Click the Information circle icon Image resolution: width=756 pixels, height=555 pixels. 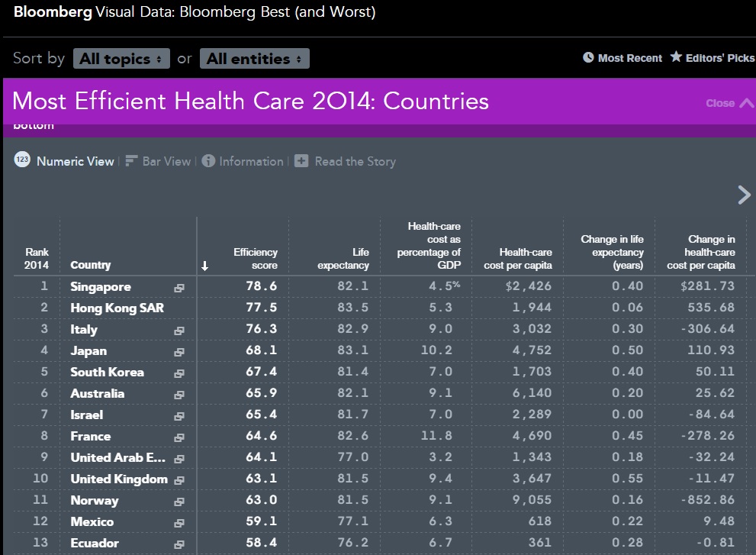[208, 161]
